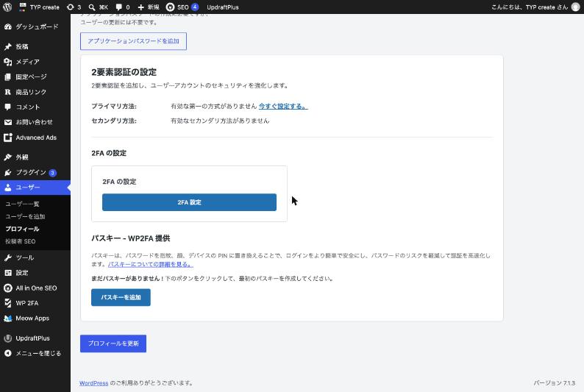Open the TYP create site home icon
Image resolution: width=584 pixels, height=392 pixels.
pos(22,7)
